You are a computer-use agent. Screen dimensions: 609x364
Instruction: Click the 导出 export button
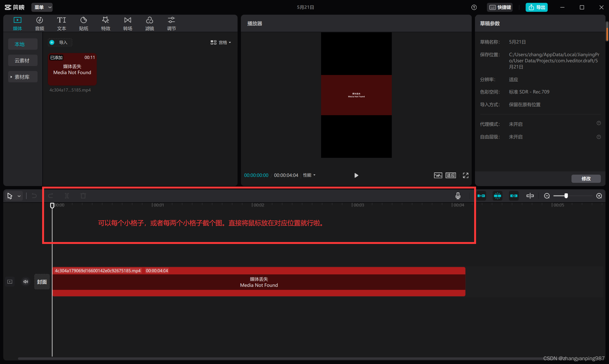(x=536, y=7)
